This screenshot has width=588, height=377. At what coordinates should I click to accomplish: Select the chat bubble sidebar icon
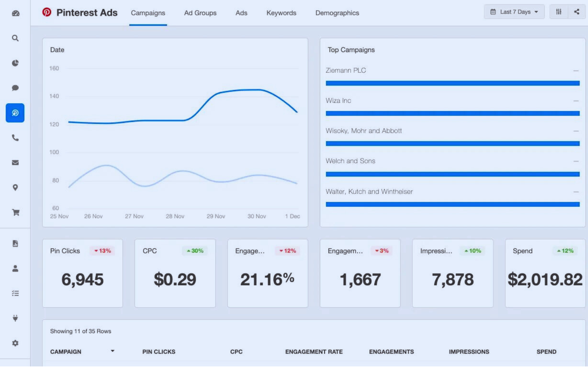[x=15, y=88]
